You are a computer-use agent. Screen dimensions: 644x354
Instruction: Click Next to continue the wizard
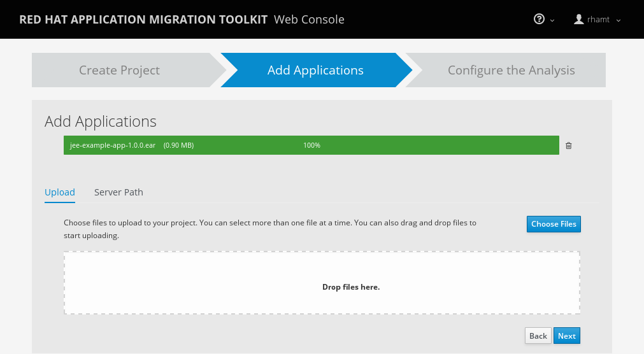pyautogui.click(x=566, y=336)
